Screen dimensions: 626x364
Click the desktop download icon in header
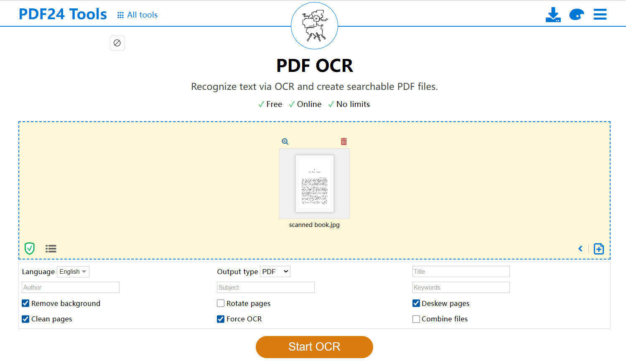click(x=553, y=15)
